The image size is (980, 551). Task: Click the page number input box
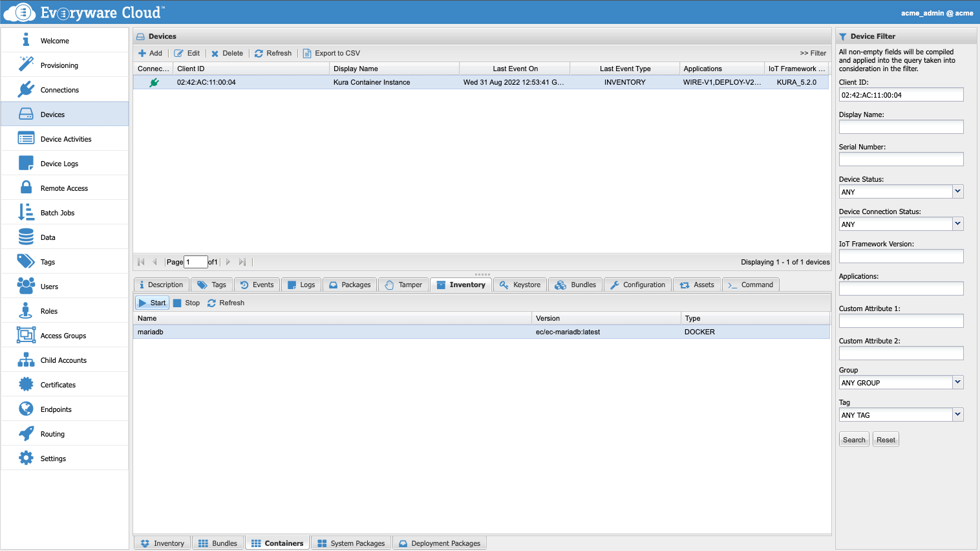pos(196,262)
